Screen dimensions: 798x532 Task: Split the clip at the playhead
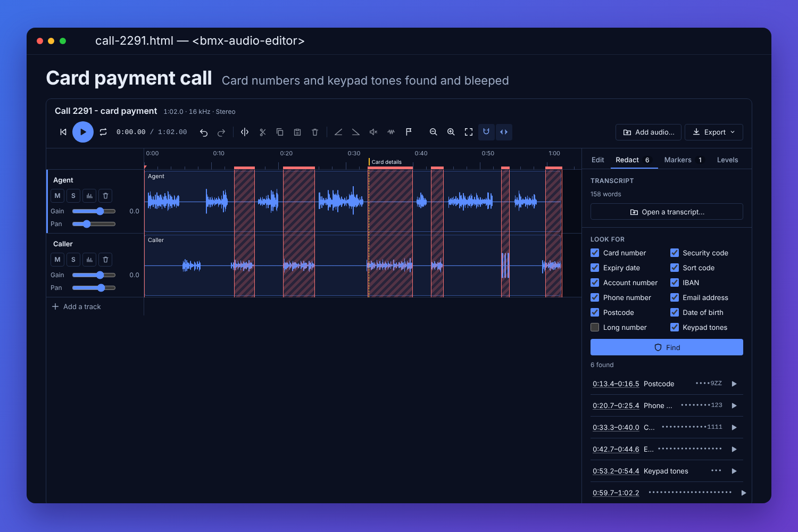click(x=245, y=132)
